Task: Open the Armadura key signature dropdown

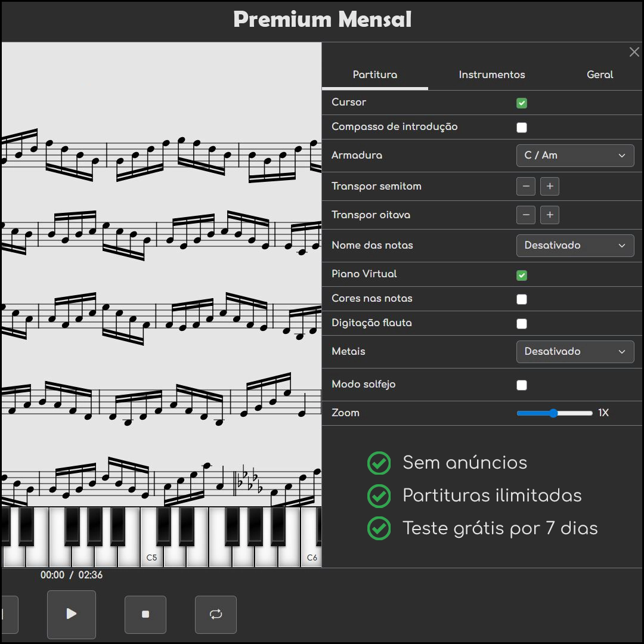Action: click(x=575, y=156)
